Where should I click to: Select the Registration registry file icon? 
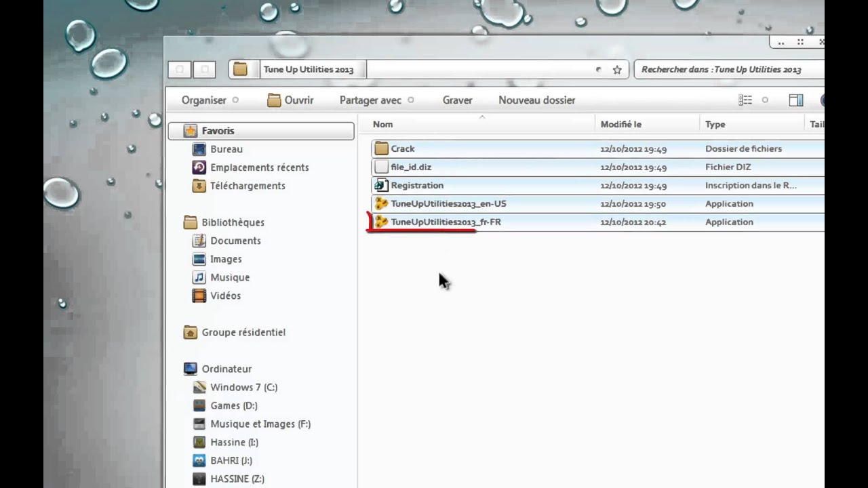click(x=381, y=185)
